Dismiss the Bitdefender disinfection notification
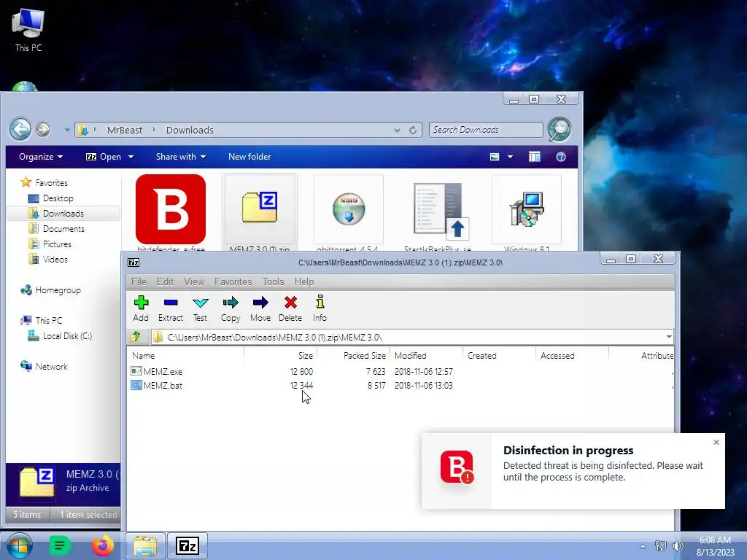This screenshot has width=747, height=560. click(x=716, y=443)
